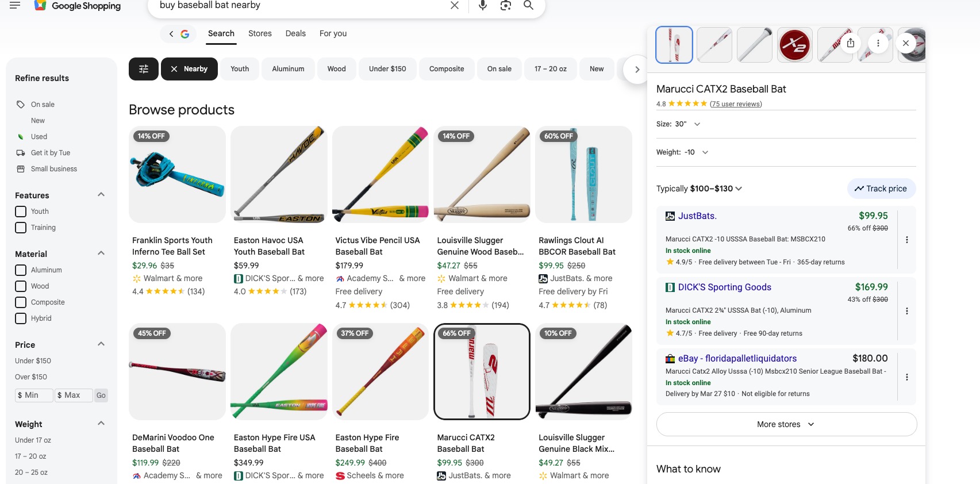Open the hamburger main menu
Viewport: 980px width, 484px height.
pyautogui.click(x=15, y=5)
